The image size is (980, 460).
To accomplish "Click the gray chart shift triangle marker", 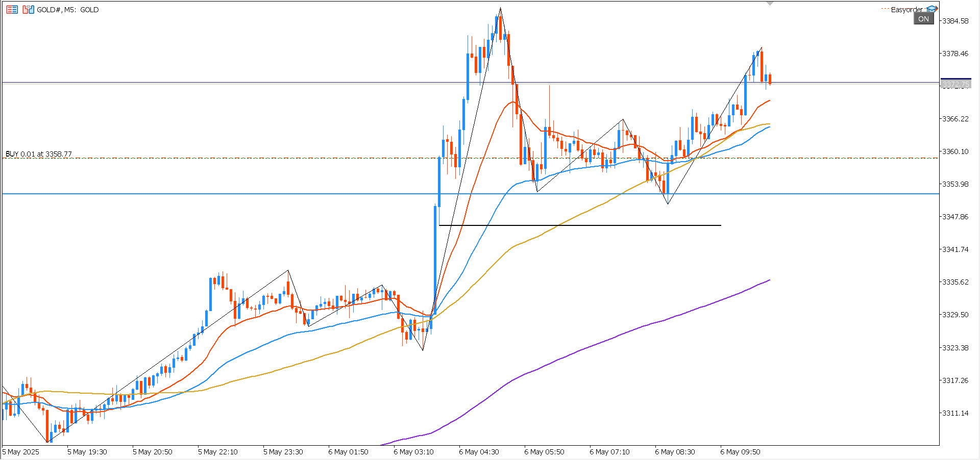I will click(x=770, y=4).
